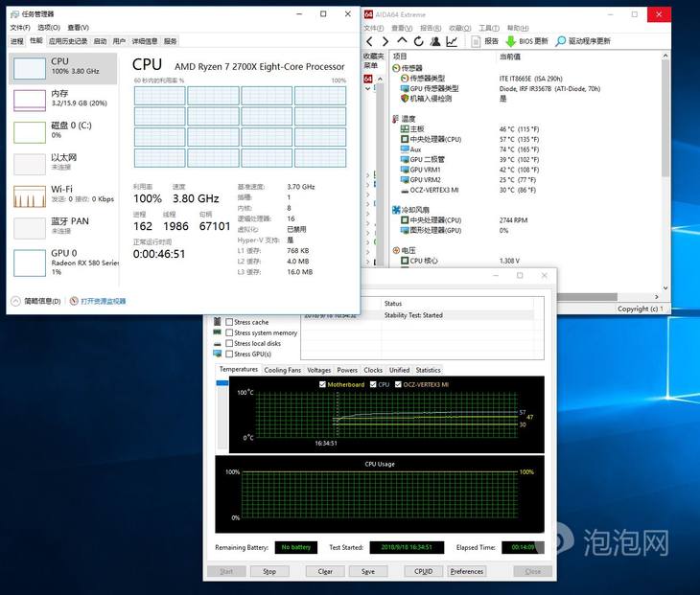Image resolution: width=700 pixels, height=595 pixels.
Task: Click the AIDA64 forward navigation arrow
Action: click(x=385, y=41)
